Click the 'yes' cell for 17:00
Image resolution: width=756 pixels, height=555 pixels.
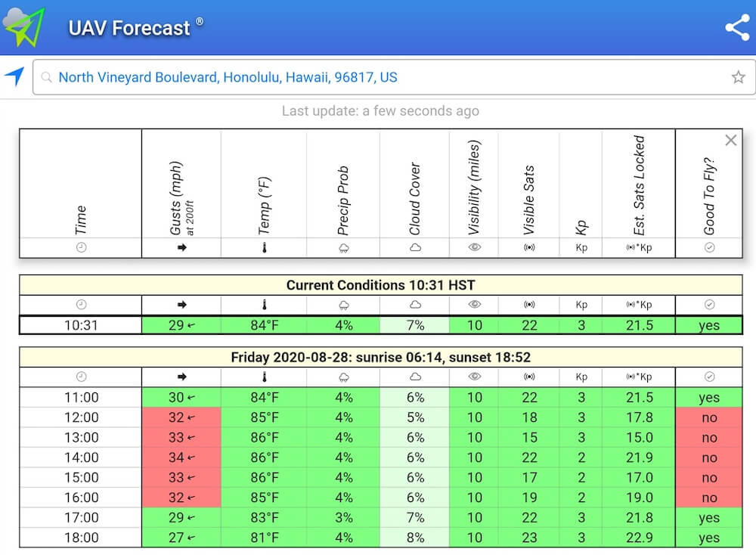pyautogui.click(x=709, y=518)
